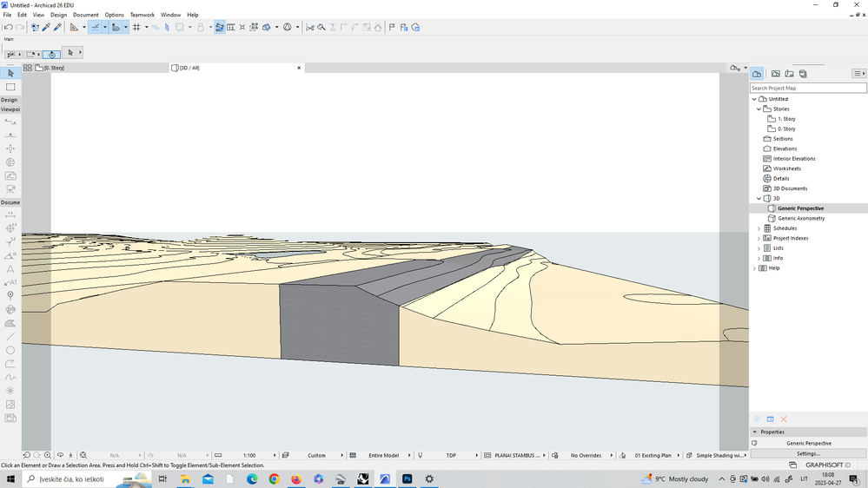
Task: Toggle the grid snap toolbar button
Action: click(136, 27)
